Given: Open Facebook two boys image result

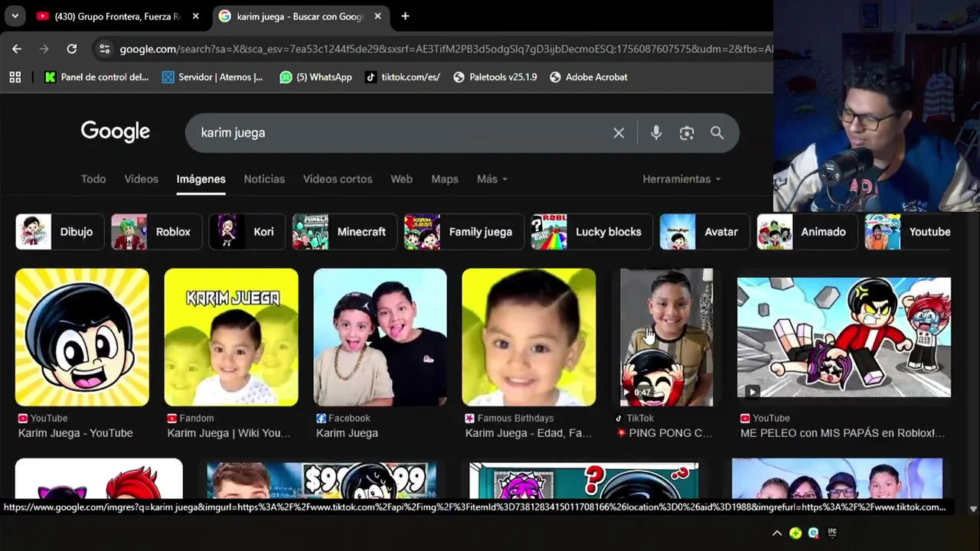Looking at the screenshot, I should point(380,337).
